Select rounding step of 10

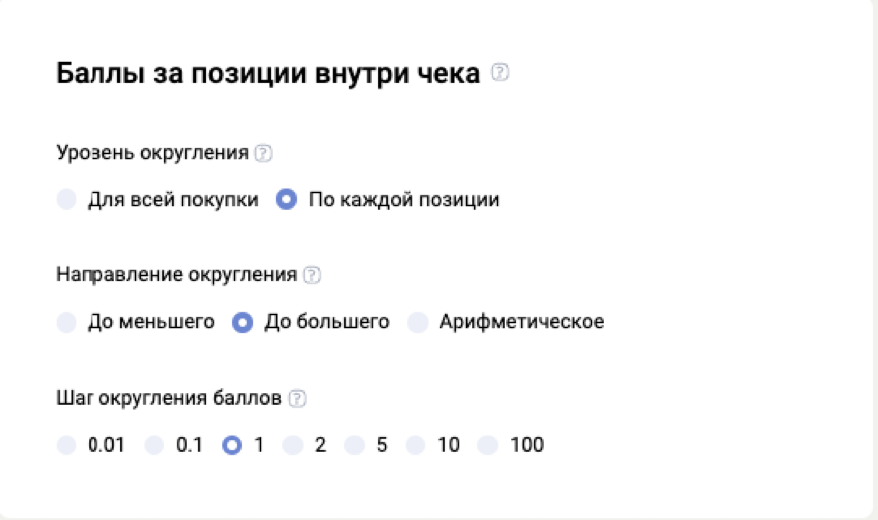click(416, 445)
